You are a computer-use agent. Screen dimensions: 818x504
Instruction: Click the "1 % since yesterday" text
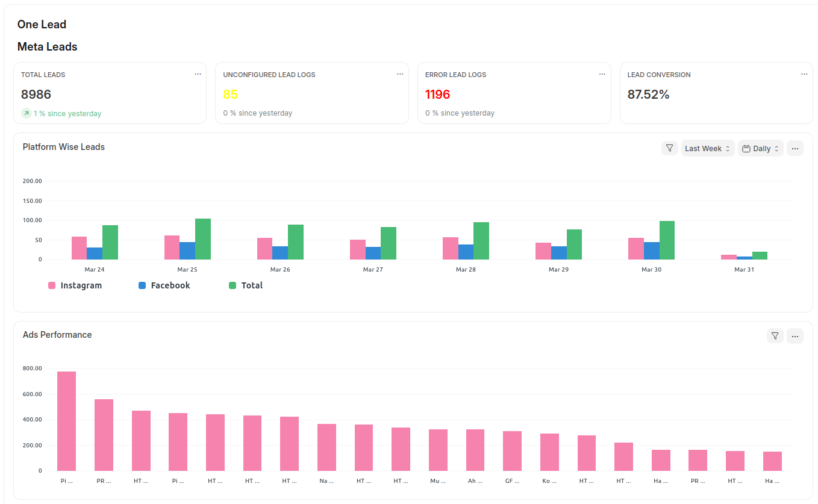(67, 114)
